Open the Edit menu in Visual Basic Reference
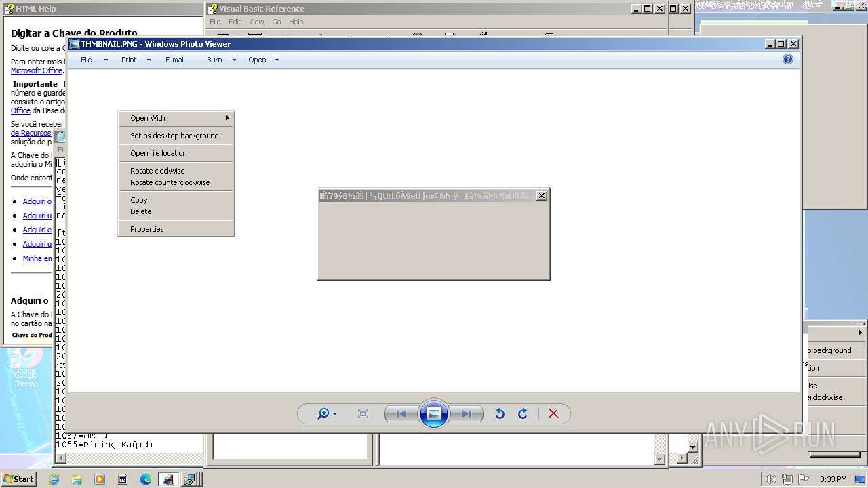 [x=235, y=22]
